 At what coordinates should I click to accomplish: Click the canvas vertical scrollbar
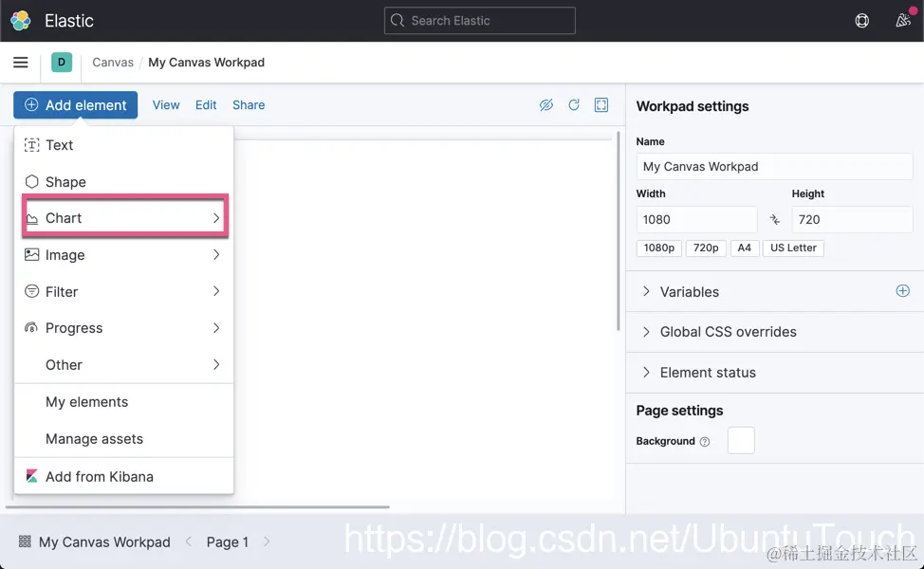coord(619,230)
